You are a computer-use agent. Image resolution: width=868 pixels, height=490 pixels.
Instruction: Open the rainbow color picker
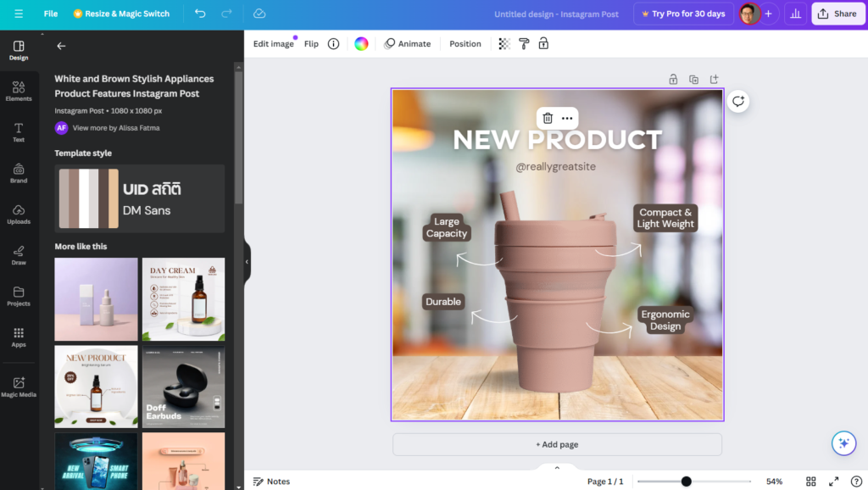(x=361, y=44)
